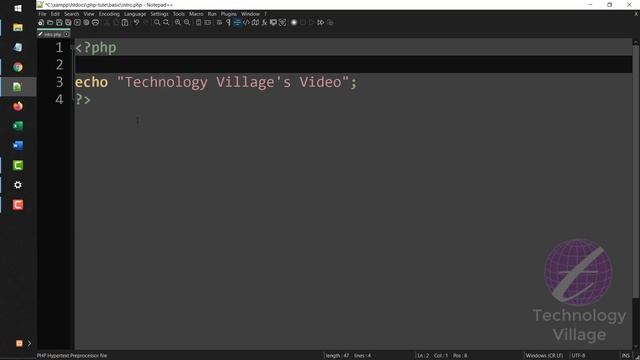Open Firefox from the taskbar

[x=18, y=106]
